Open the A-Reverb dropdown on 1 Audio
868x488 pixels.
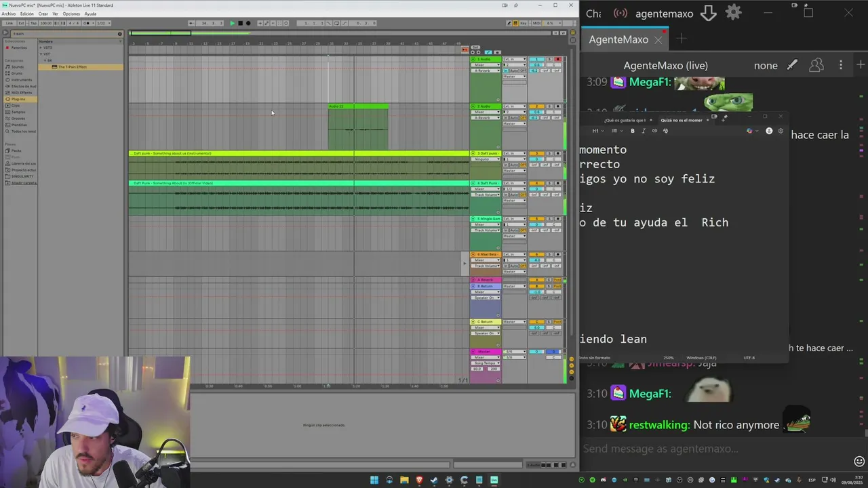pyautogui.click(x=486, y=70)
